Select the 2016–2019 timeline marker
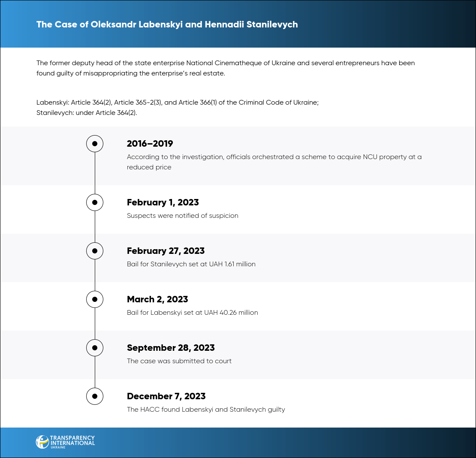 (95, 144)
